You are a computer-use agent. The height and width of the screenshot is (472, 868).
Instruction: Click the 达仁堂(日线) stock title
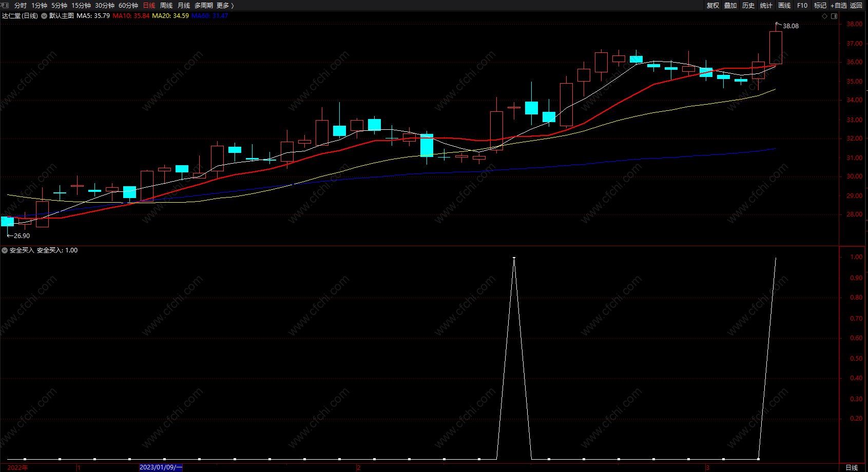pos(20,16)
